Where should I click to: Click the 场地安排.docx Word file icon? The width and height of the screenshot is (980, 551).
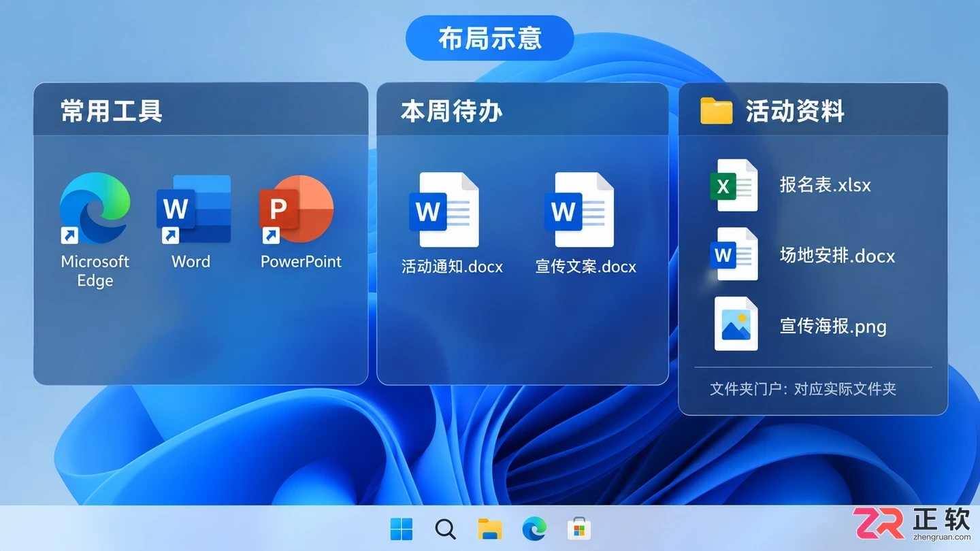tap(734, 254)
